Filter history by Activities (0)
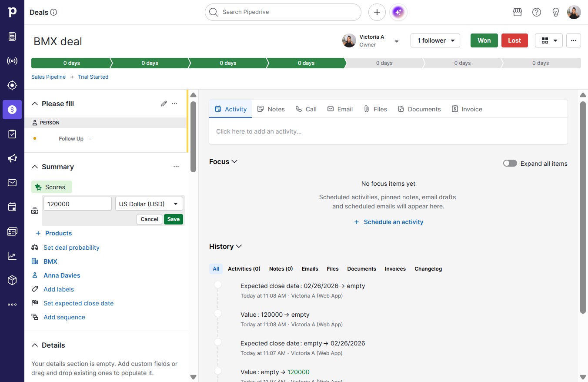This screenshot has height=382, width=588. [x=244, y=269]
